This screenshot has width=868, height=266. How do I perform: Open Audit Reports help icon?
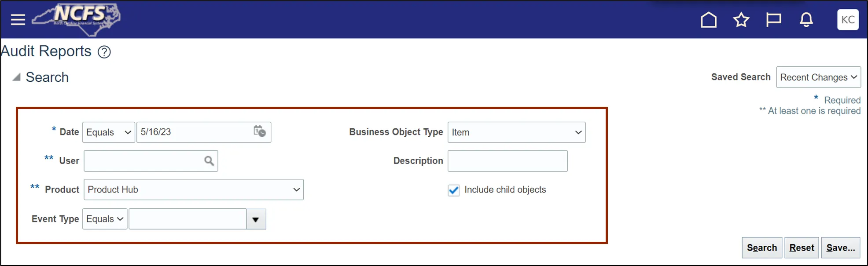104,52
